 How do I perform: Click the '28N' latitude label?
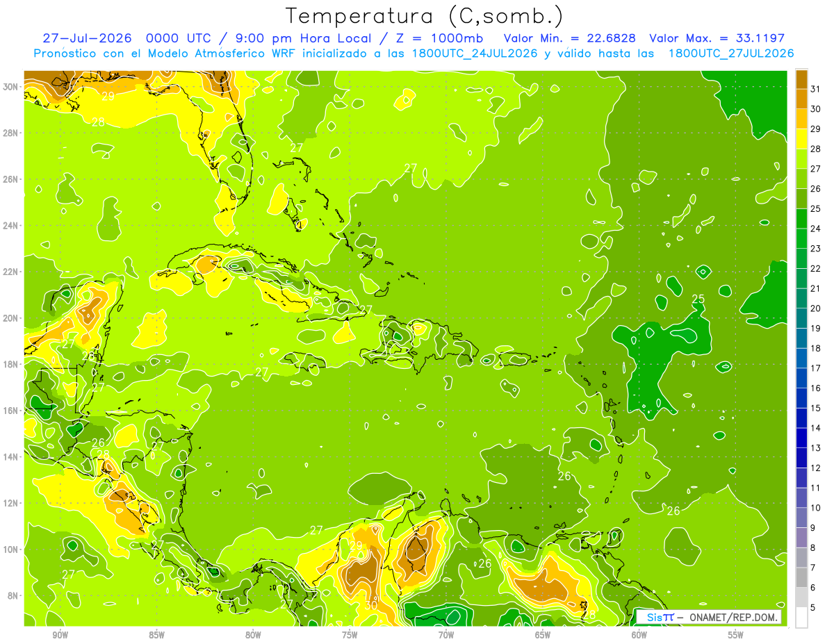pos(12,133)
